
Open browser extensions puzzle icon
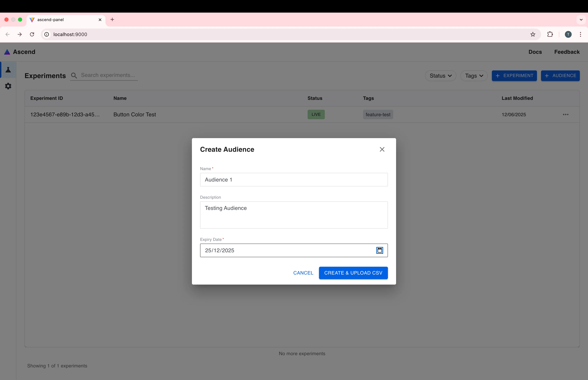[x=550, y=34]
